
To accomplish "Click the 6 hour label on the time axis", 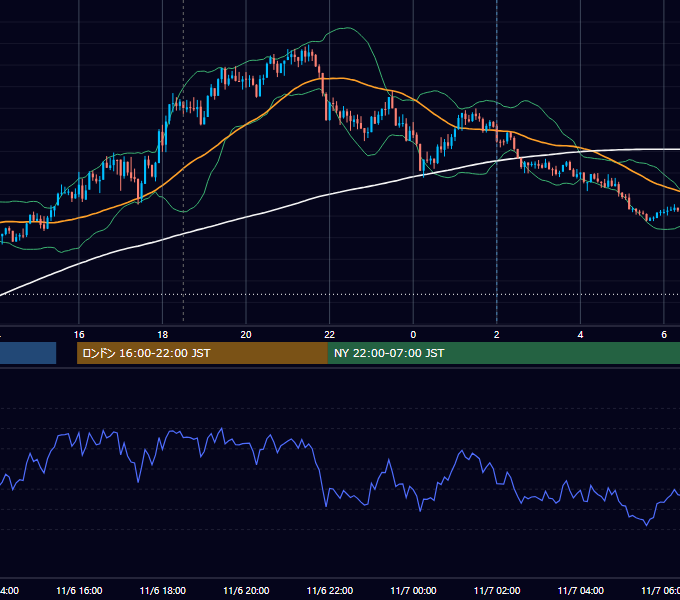I will (664, 335).
